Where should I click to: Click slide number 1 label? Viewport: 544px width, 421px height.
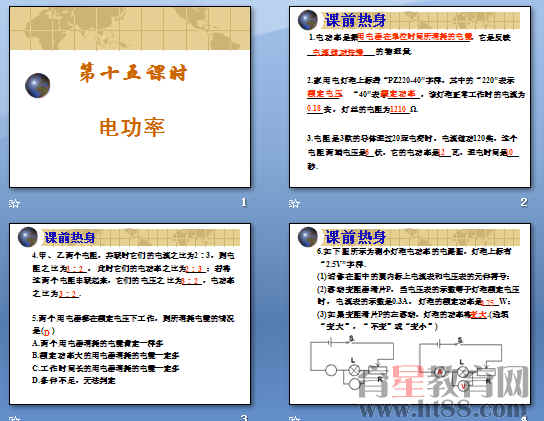[244, 202]
